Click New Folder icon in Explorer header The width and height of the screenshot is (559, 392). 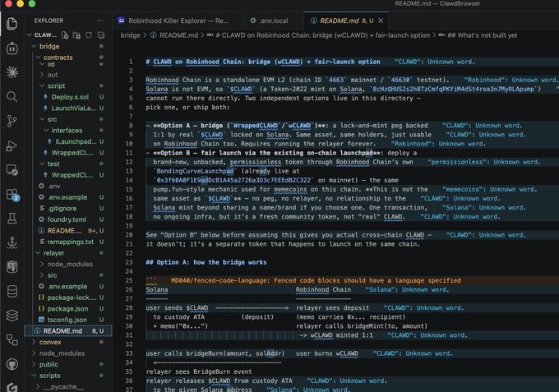[76, 35]
